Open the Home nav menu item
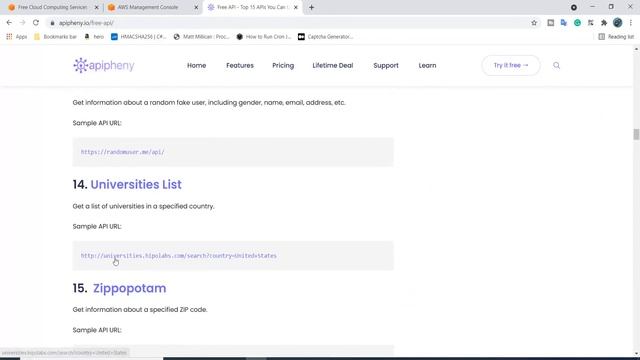Viewport: 640px width, 360px height. 196,65
